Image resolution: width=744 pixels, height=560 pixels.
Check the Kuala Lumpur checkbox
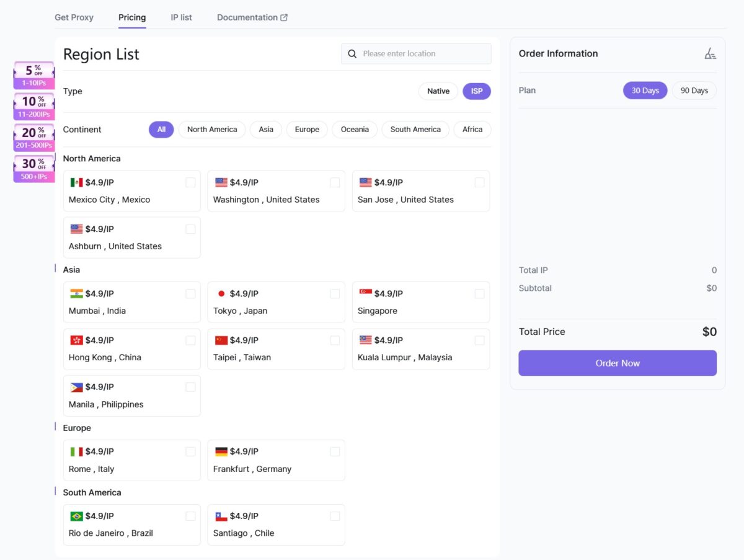tap(479, 340)
